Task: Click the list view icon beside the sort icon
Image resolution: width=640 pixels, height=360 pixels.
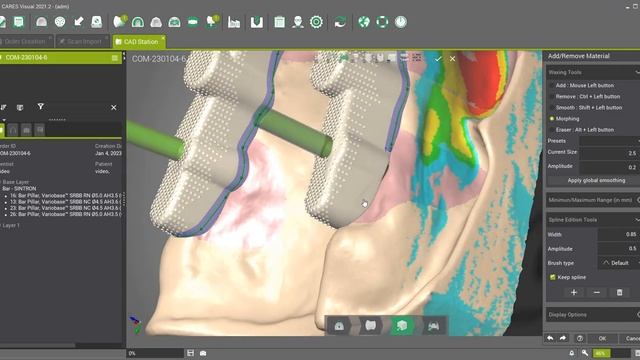Action: pos(20,107)
